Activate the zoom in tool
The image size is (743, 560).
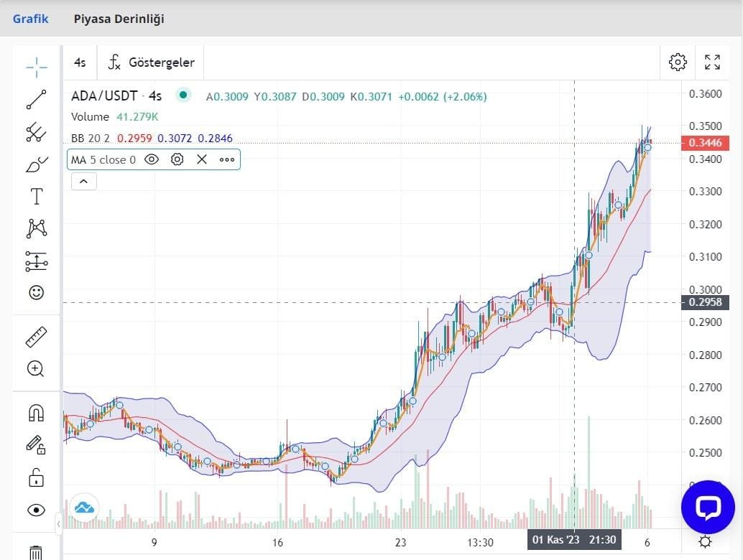(36, 369)
